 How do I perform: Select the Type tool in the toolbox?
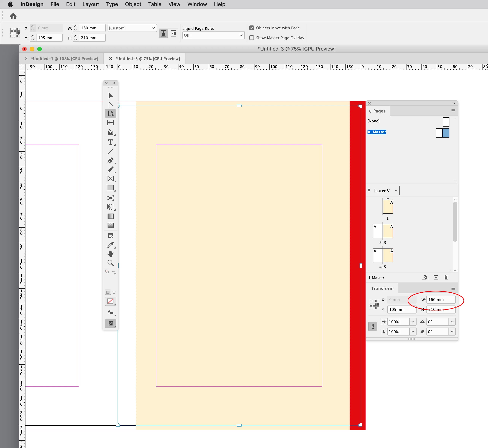111,142
